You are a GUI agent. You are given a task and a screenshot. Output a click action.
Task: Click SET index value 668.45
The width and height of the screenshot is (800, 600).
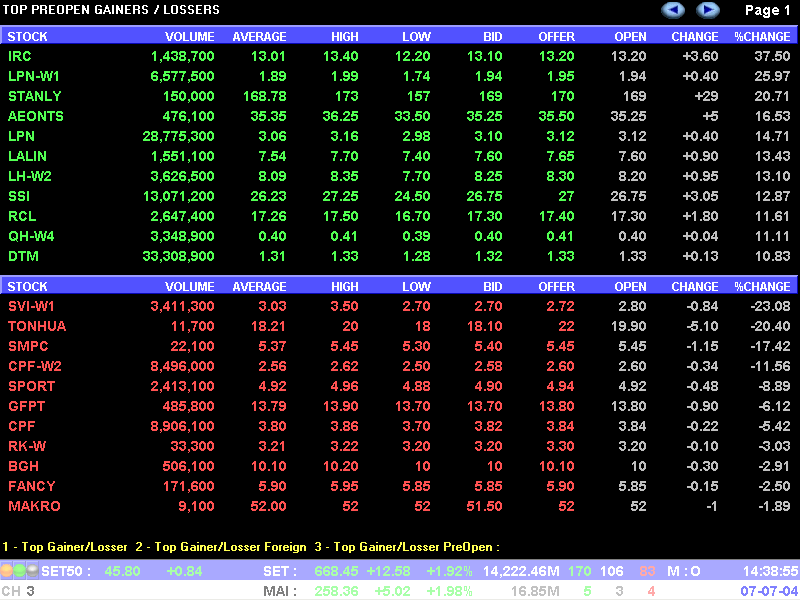pyautogui.click(x=336, y=571)
